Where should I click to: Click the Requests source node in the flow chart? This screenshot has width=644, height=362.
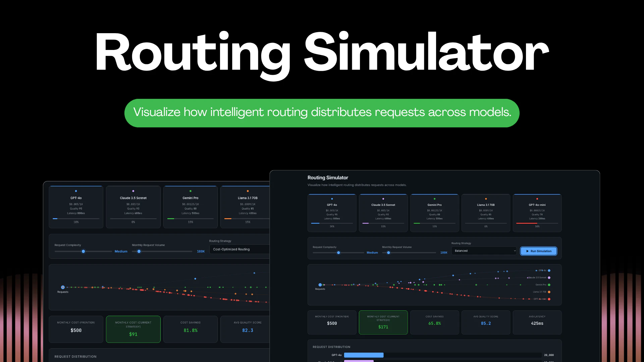[x=320, y=285]
